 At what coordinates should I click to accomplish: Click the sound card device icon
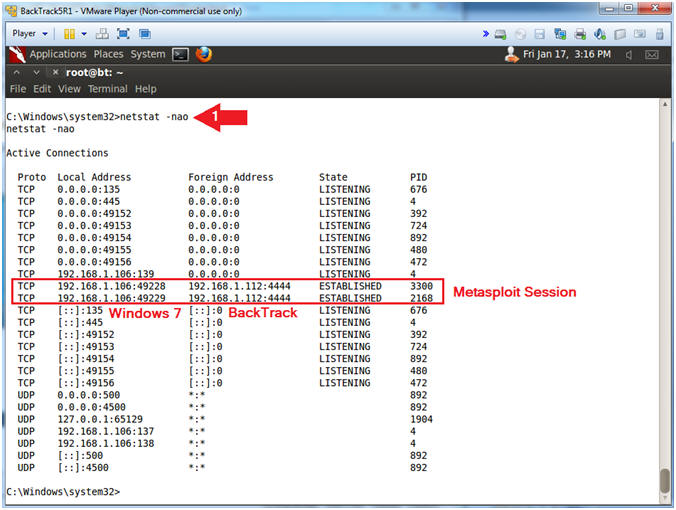600,34
